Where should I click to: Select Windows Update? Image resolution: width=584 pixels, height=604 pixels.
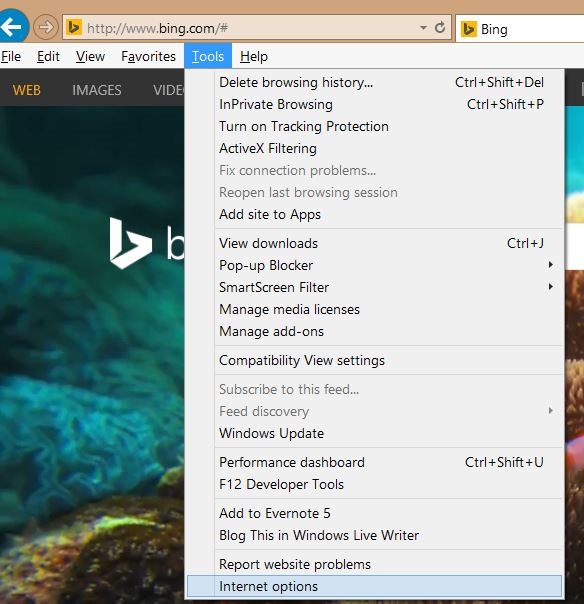pyautogui.click(x=374, y=433)
